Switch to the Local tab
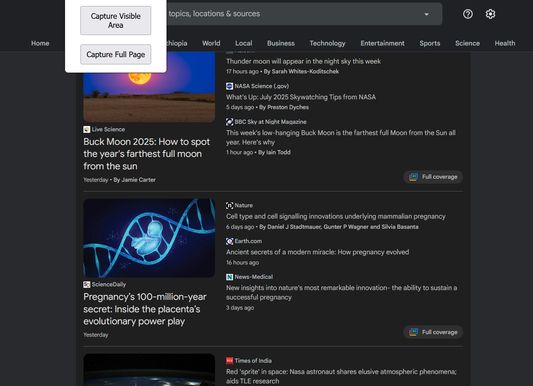533x386 pixels. (244, 43)
